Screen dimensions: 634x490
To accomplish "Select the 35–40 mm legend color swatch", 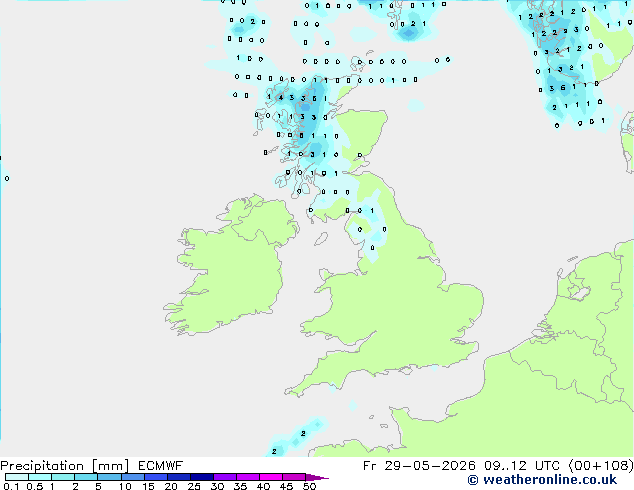I will pos(248,477).
